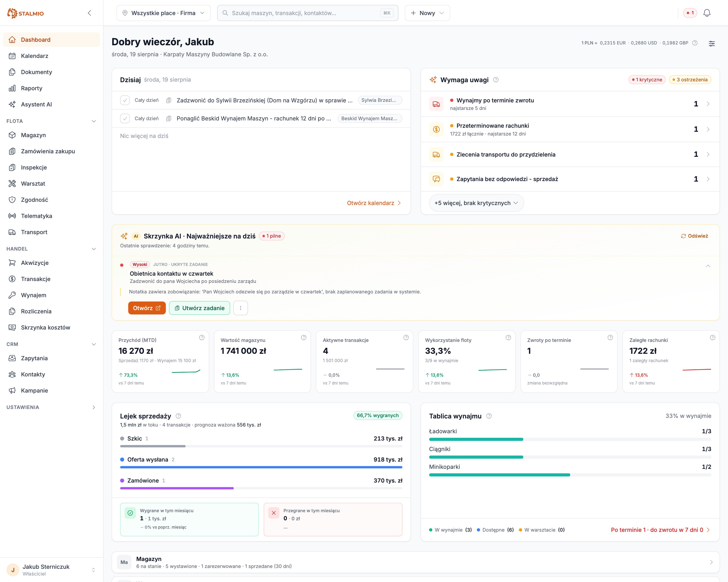Viewport: 728px width, 582px height.
Task: Open the Nowy dropdown menu
Action: [x=427, y=13]
